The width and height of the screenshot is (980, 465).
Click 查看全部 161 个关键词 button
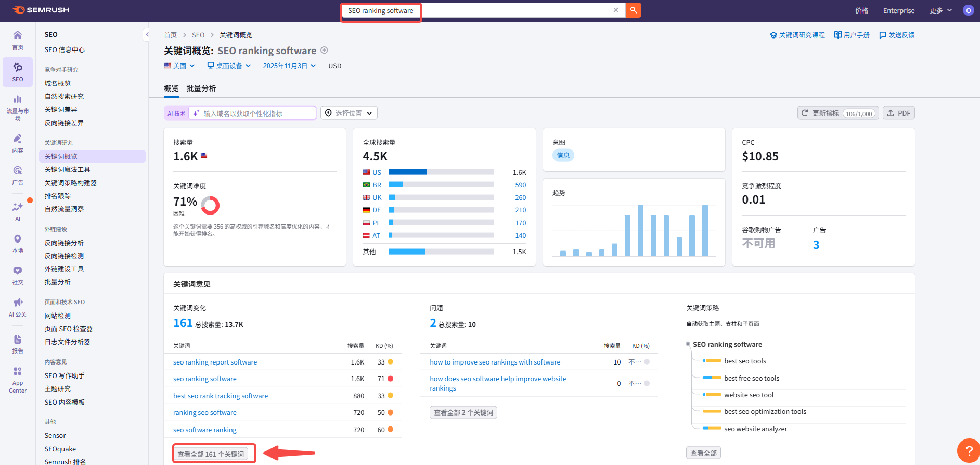click(211, 454)
